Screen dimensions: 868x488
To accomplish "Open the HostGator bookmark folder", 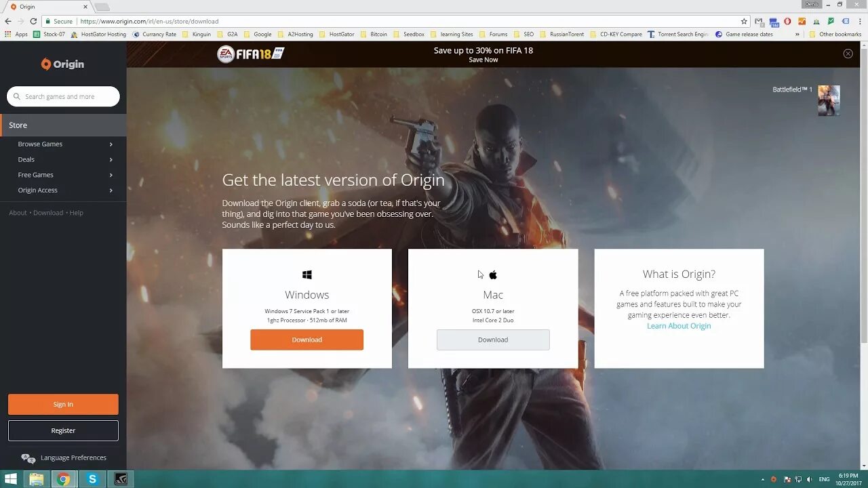I will tap(336, 34).
